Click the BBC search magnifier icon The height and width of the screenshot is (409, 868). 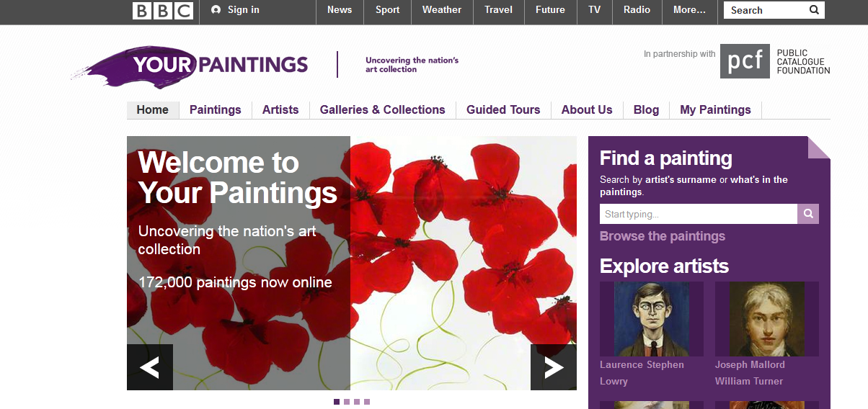814,10
